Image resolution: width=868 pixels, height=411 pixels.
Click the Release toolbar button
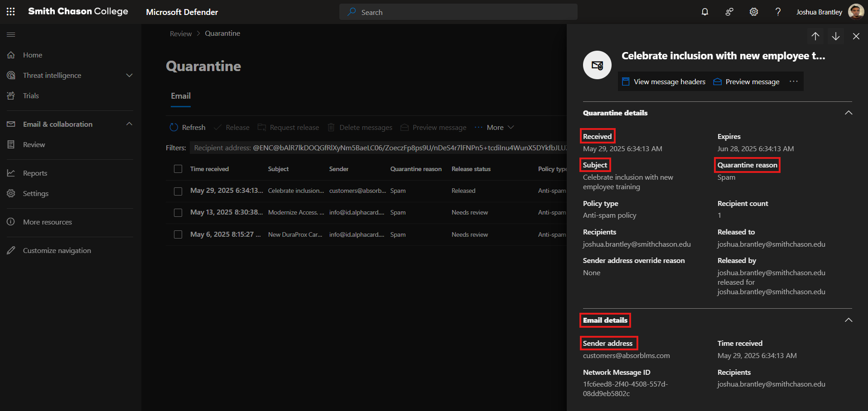point(232,128)
